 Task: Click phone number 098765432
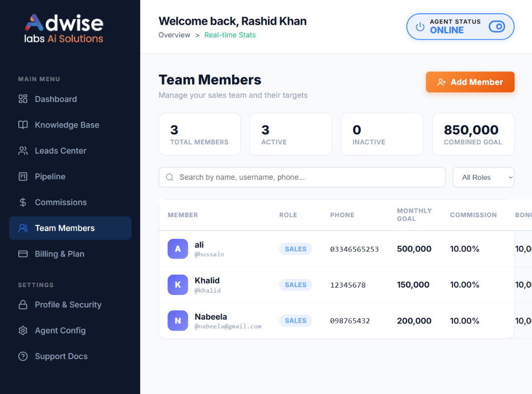tap(350, 321)
